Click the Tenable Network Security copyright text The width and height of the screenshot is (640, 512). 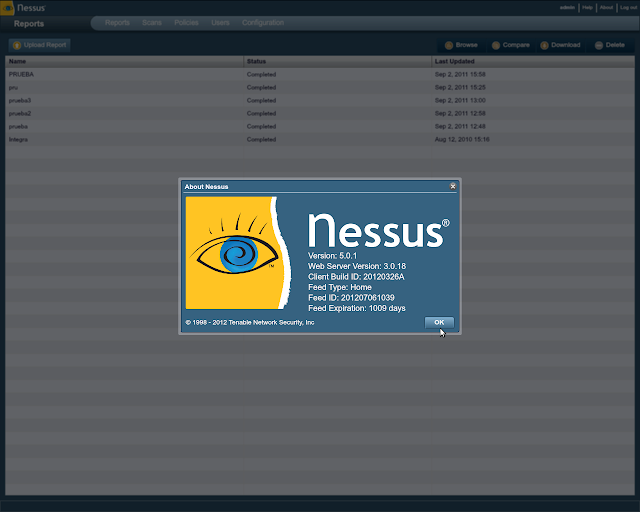tap(250, 323)
